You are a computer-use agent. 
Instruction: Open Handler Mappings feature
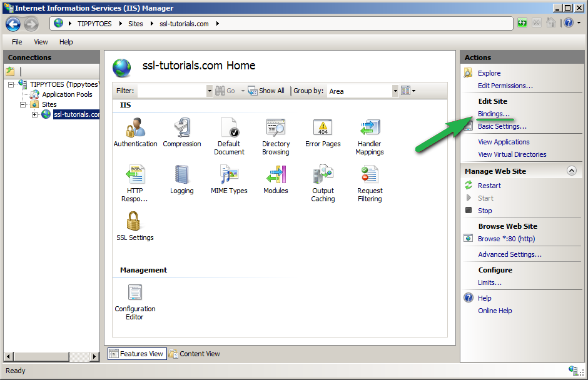pos(369,136)
